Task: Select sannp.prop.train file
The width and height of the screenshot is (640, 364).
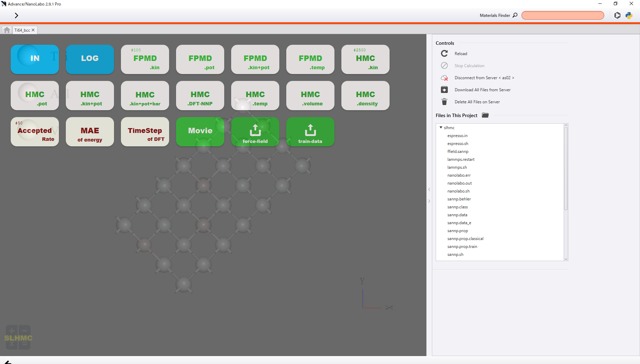Action: [x=462, y=247]
